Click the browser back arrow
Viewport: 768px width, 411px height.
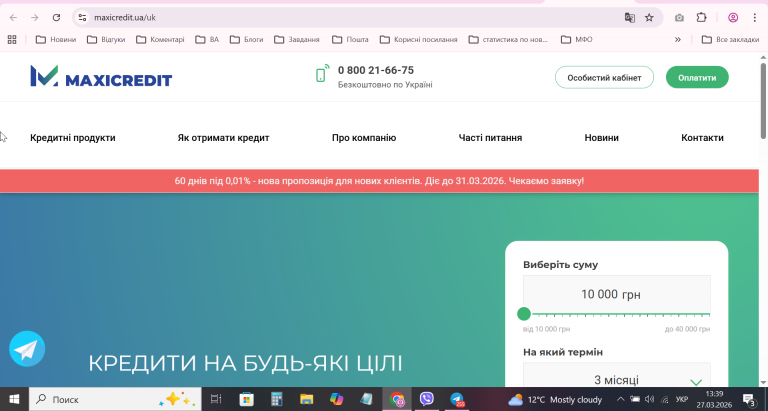click(x=13, y=18)
